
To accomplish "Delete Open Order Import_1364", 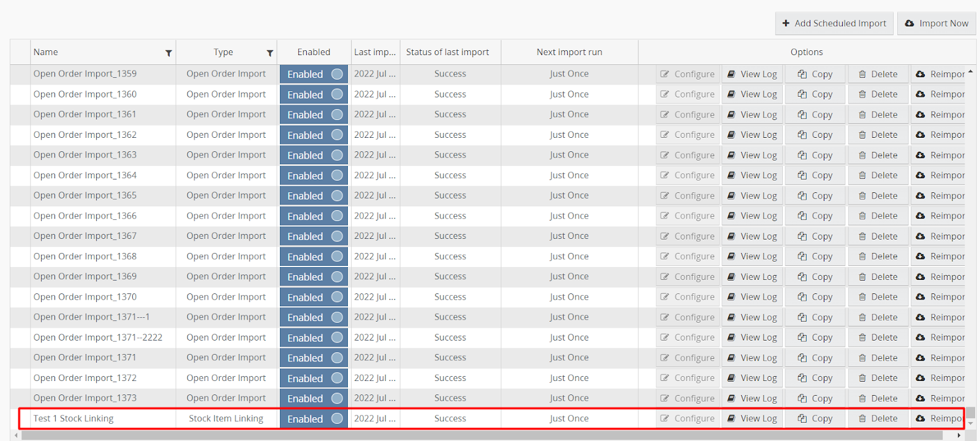I will [x=878, y=175].
